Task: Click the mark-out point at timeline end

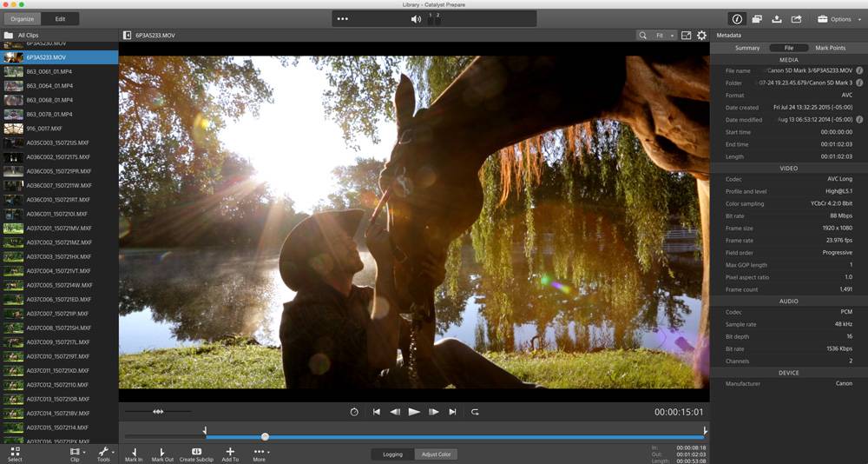Action: tap(705, 430)
